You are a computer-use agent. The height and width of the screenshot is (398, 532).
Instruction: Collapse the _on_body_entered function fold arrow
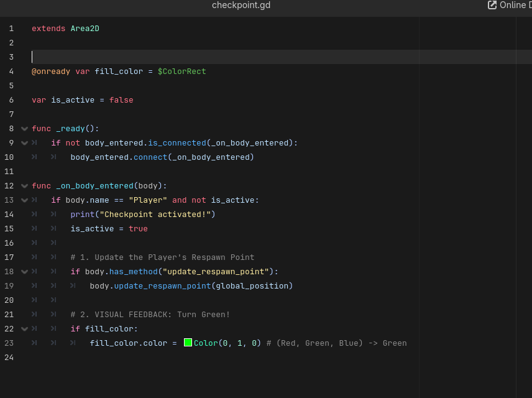[x=25, y=186]
